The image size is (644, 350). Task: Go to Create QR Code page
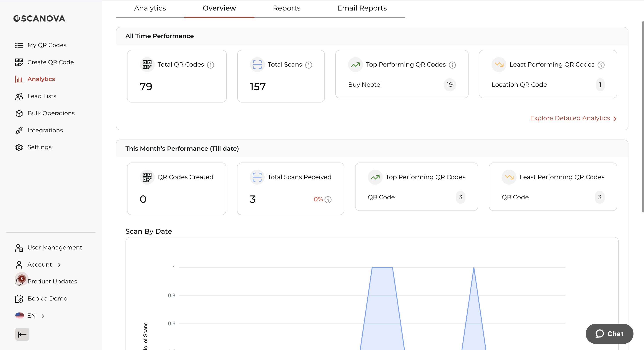[x=51, y=62]
